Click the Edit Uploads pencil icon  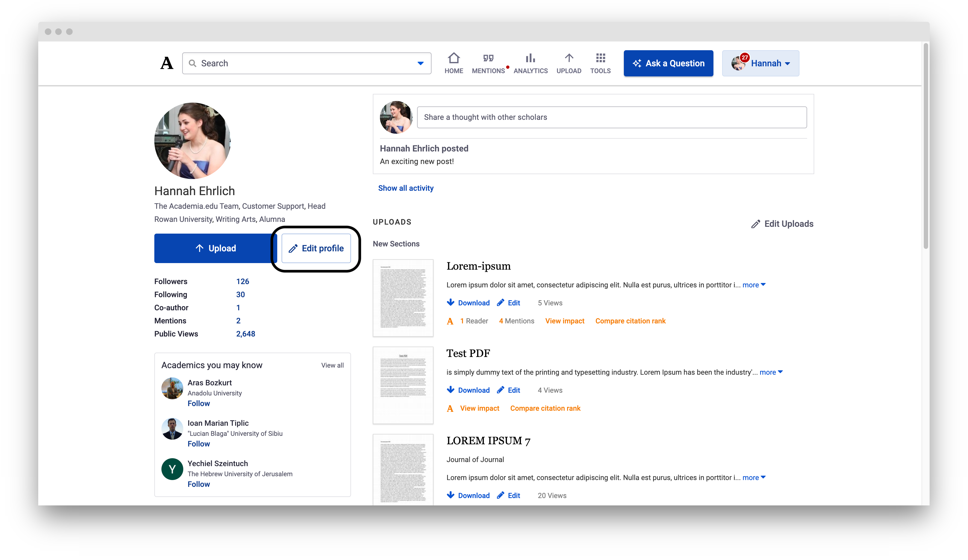pyautogui.click(x=756, y=224)
